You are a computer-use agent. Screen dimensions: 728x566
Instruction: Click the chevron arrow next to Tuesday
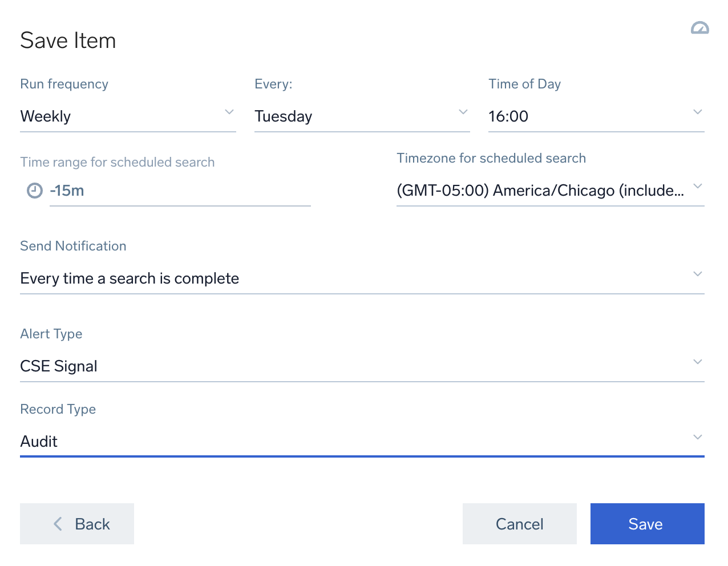[x=463, y=112]
